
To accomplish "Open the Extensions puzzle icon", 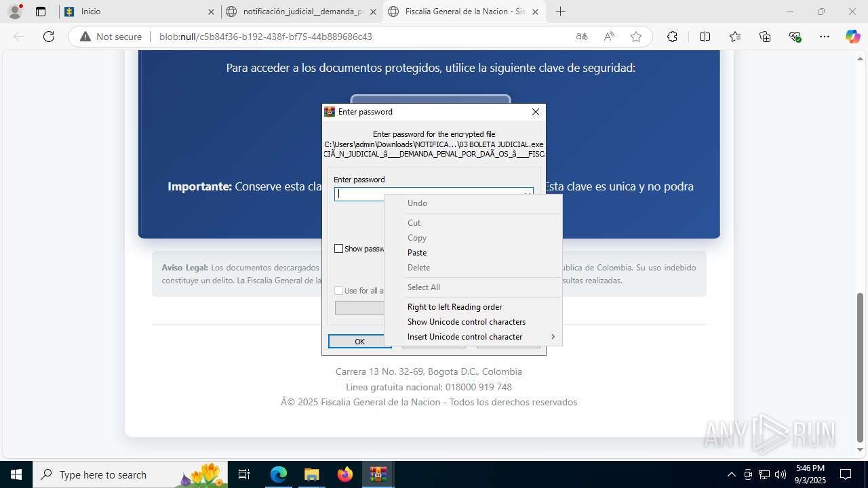I will point(672,37).
